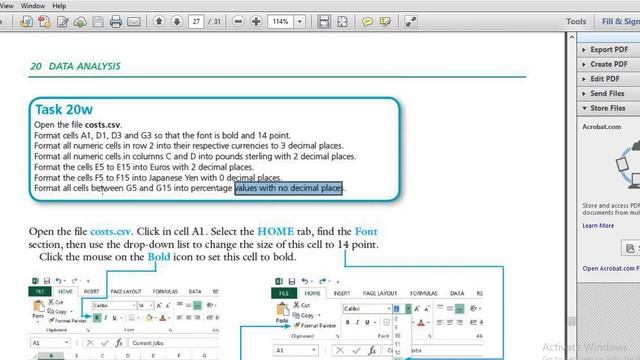
Task: Click the Print icon
Action: coord(116,22)
